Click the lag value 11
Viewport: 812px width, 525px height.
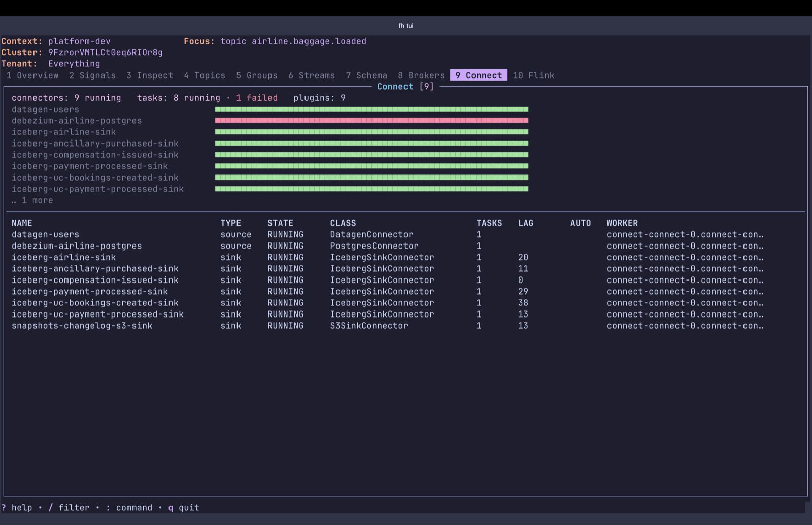pos(523,269)
